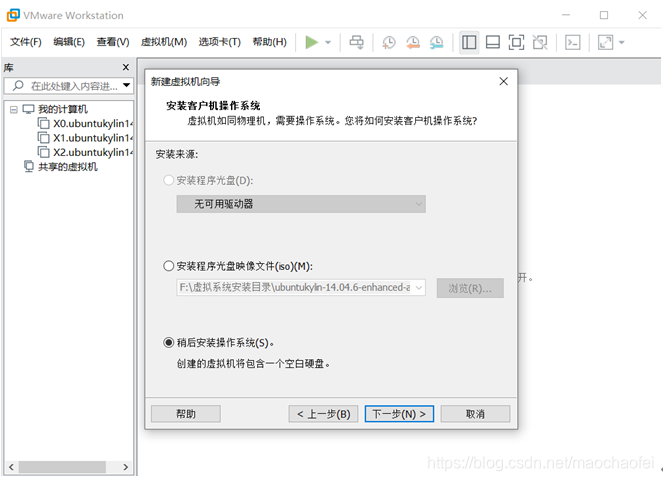The height and width of the screenshot is (481, 663).
Task: Revert to snapshot using the orange arrow clock icon
Action: 412,42
